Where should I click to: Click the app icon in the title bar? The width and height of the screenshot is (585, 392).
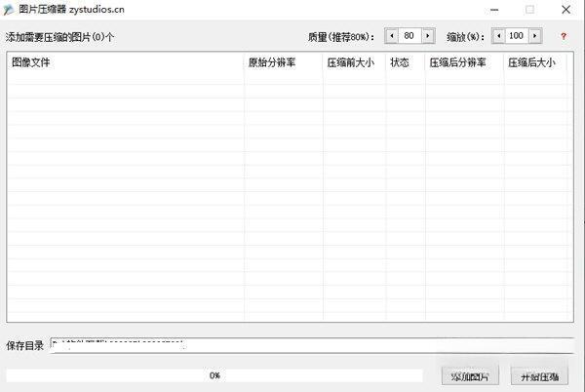pyautogui.click(x=9, y=10)
